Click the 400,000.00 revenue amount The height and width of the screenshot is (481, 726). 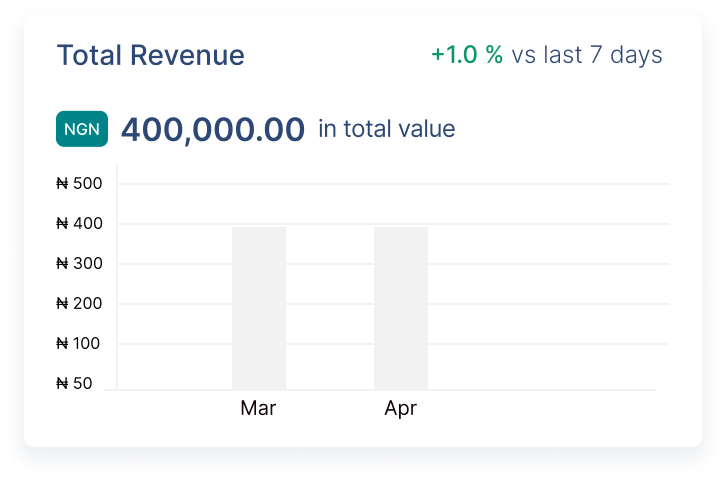(x=212, y=130)
